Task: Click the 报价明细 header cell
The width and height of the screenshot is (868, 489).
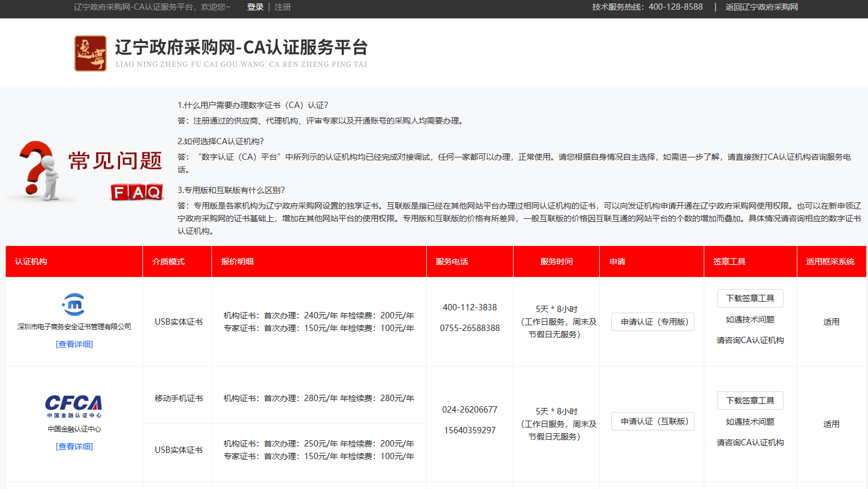Action: (x=237, y=261)
